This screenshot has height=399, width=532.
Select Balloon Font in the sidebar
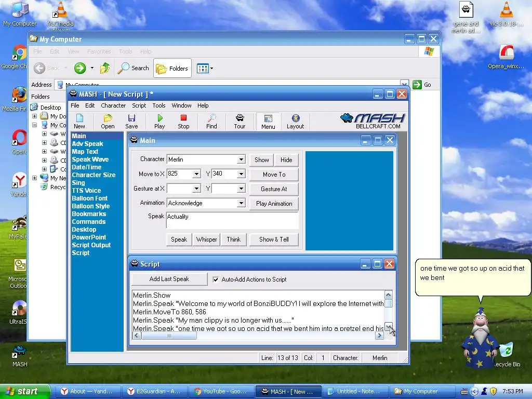[89, 198]
